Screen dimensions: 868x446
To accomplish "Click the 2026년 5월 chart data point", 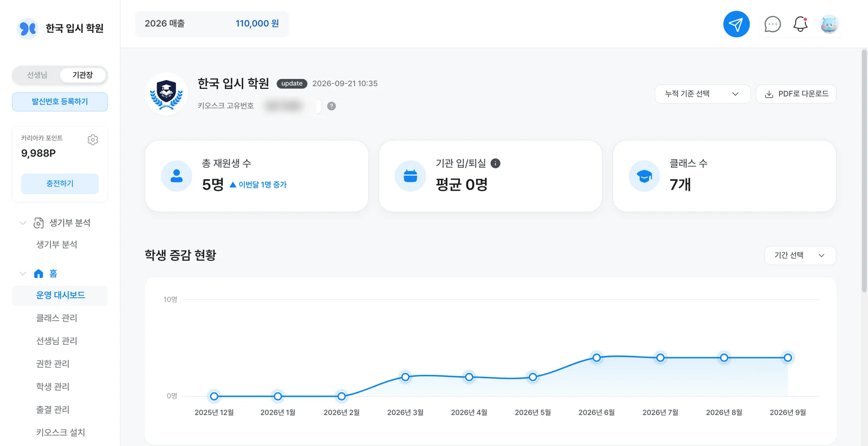I will click(x=533, y=377).
